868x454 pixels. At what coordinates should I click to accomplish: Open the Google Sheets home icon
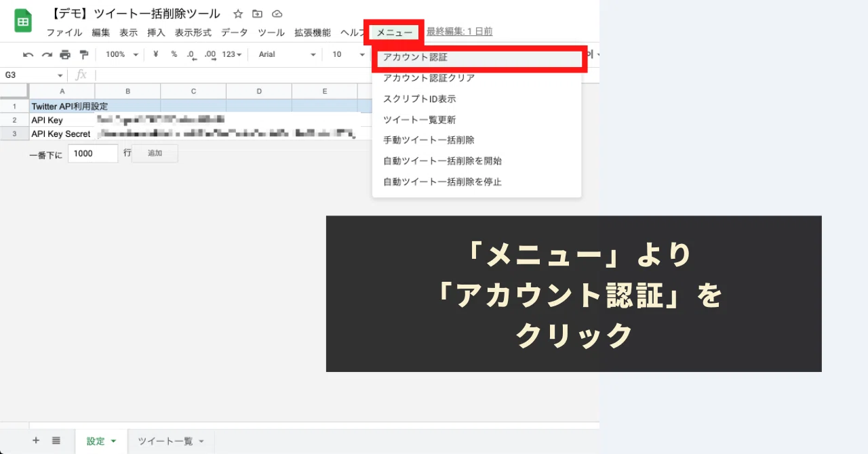(x=24, y=22)
